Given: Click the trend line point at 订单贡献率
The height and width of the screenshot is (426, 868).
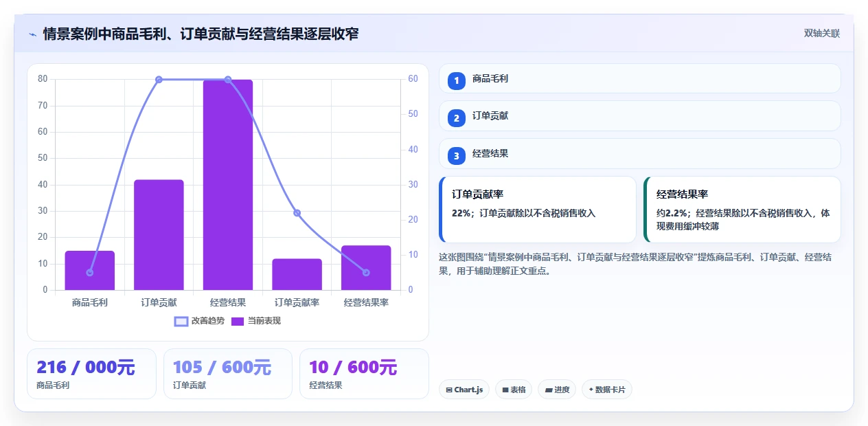Looking at the screenshot, I should pyautogui.click(x=297, y=213).
